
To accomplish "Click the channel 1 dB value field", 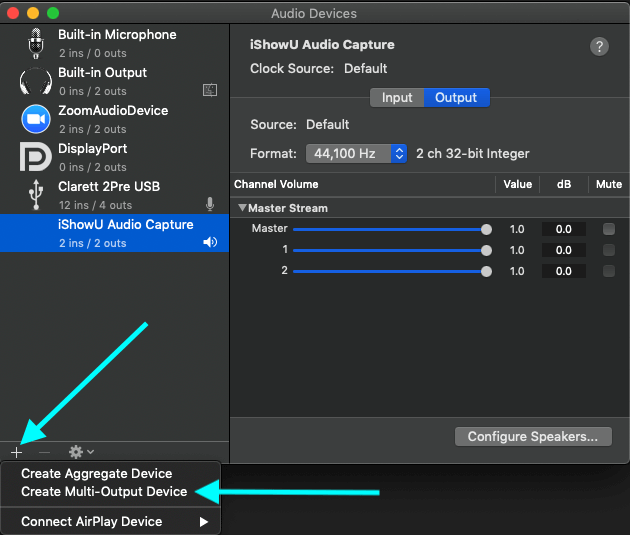I will click(x=564, y=250).
